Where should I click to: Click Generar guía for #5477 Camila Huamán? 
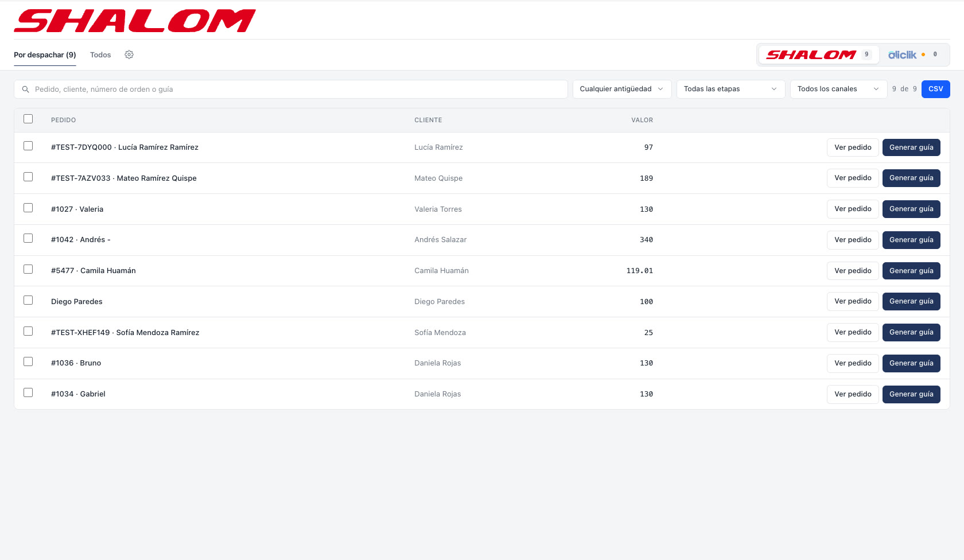click(911, 271)
